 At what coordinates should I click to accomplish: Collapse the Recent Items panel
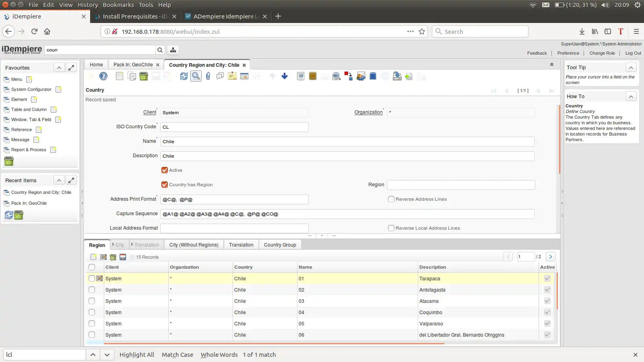point(59,180)
